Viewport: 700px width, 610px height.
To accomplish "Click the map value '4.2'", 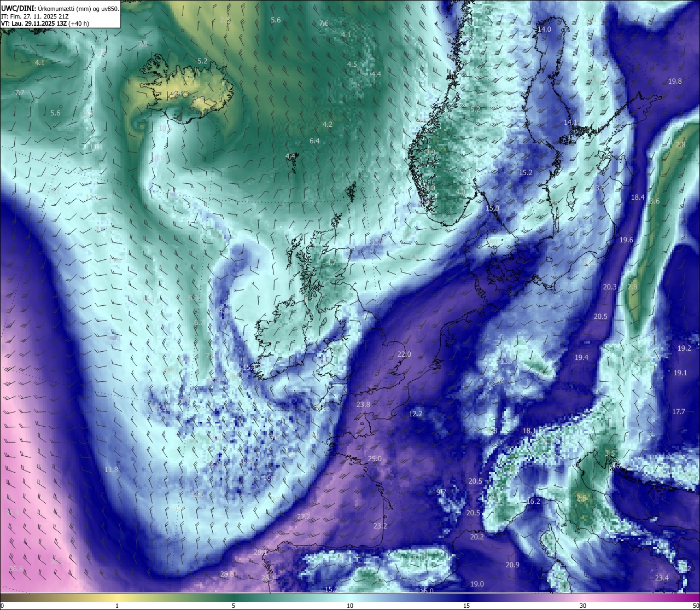I will point(327,124).
